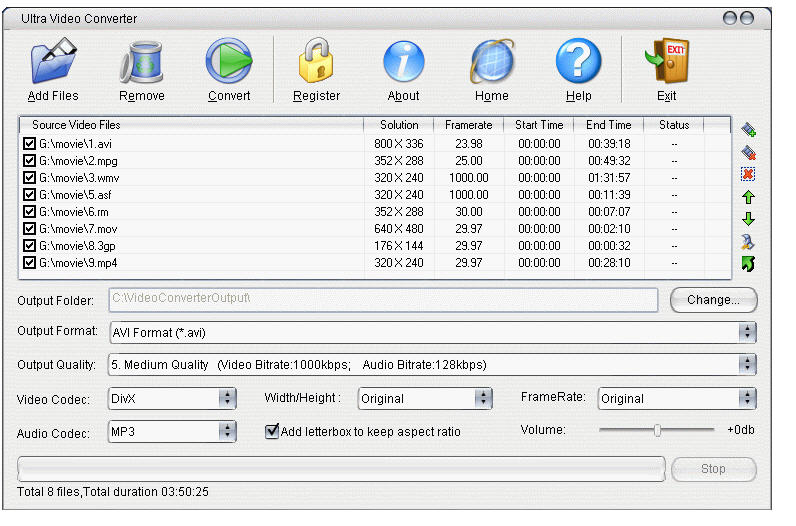Open the FrameRate dropdown
The width and height of the screenshot is (796, 526).
coord(747,399)
